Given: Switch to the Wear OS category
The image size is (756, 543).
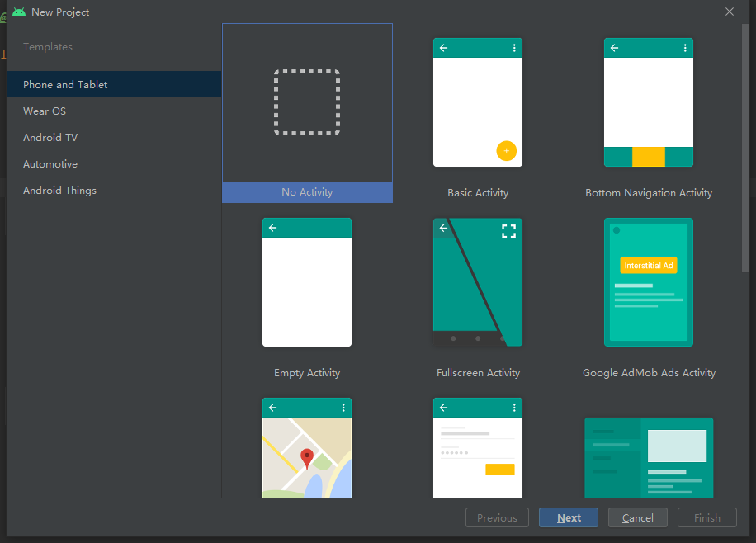Looking at the screenshot, I should coord(45,111).
